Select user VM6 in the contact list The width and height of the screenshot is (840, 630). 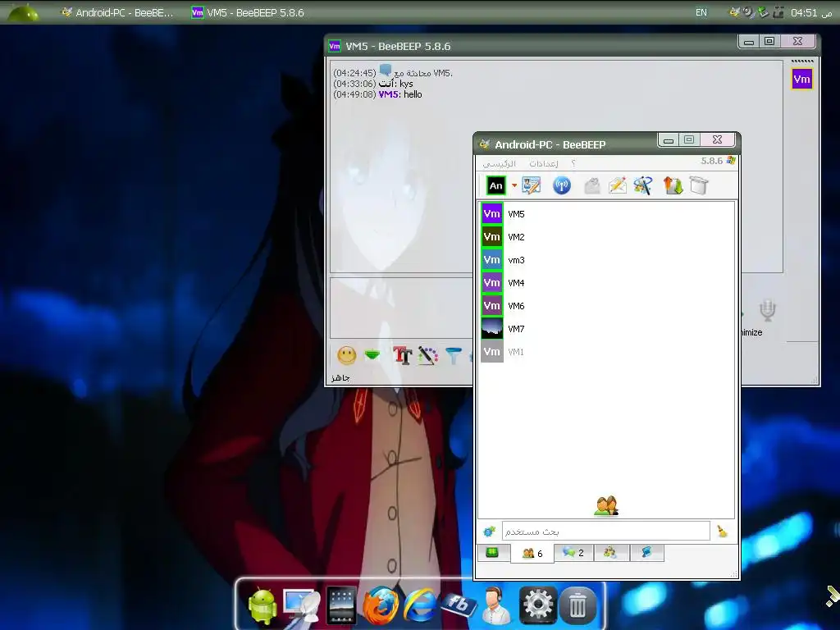pos(605,306)
